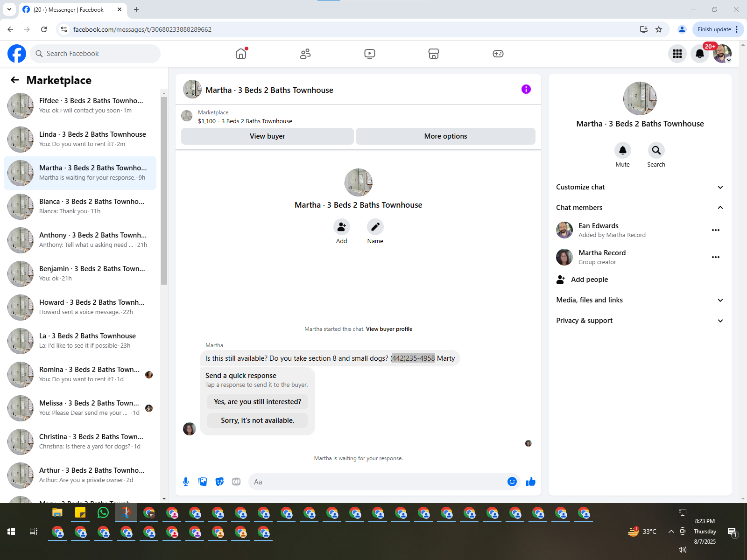Click the phone number (442)235-4958

click(x=413, y=358)
